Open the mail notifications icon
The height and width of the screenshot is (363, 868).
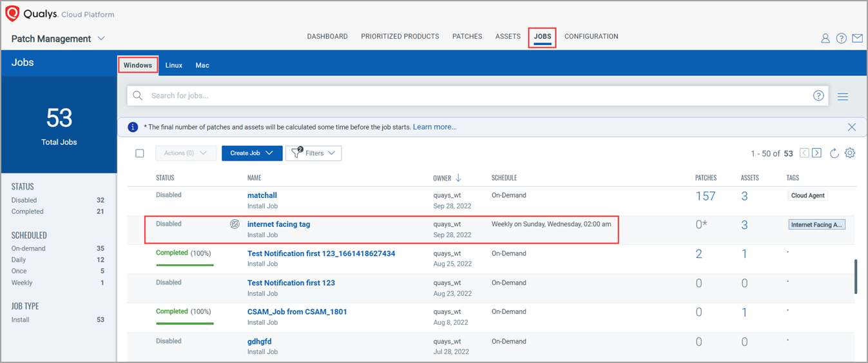858,39
